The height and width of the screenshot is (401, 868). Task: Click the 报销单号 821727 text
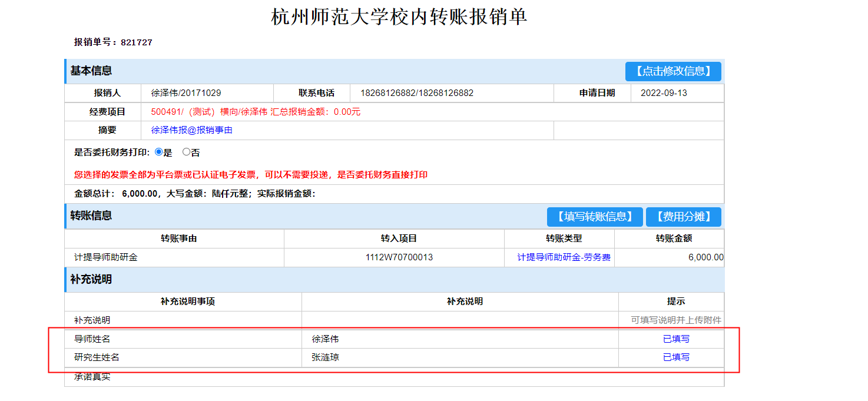click(x=113, y=42)
